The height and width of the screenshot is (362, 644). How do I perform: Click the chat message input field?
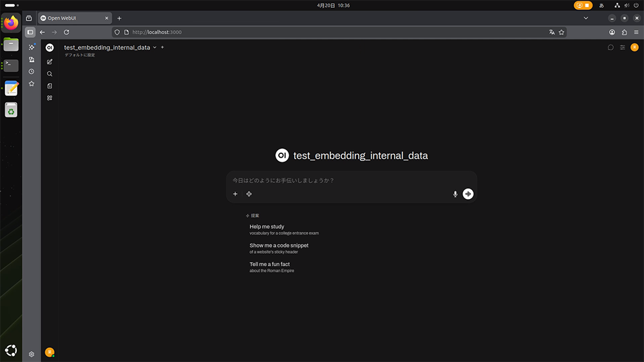click(352, 180)
